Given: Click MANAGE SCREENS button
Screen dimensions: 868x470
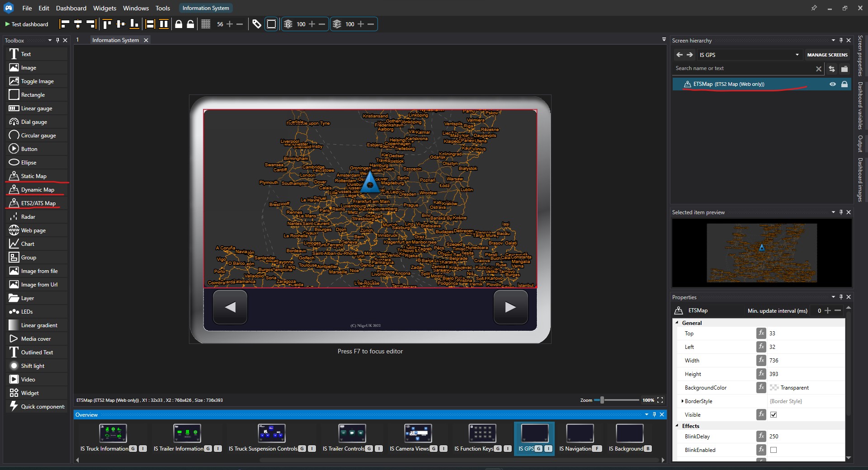Looking at the screenshot, I should 827,55.
